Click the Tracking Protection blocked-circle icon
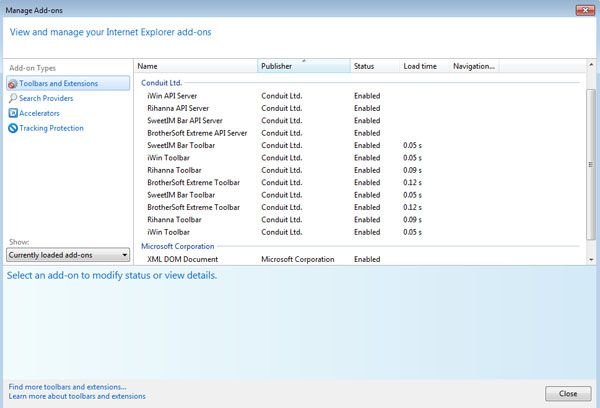This screenshot has height=408, width=600. [13, 128]
